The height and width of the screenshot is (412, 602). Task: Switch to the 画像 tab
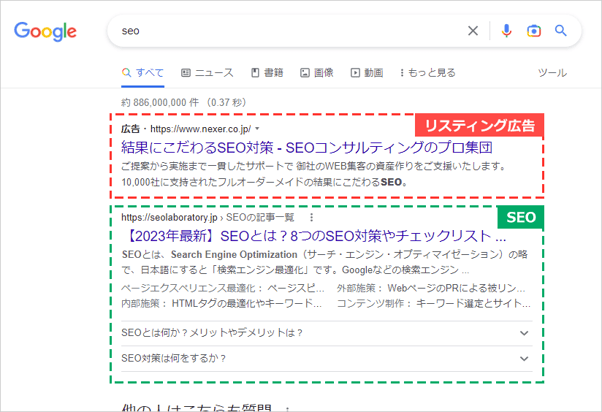(x=317, y=73)
